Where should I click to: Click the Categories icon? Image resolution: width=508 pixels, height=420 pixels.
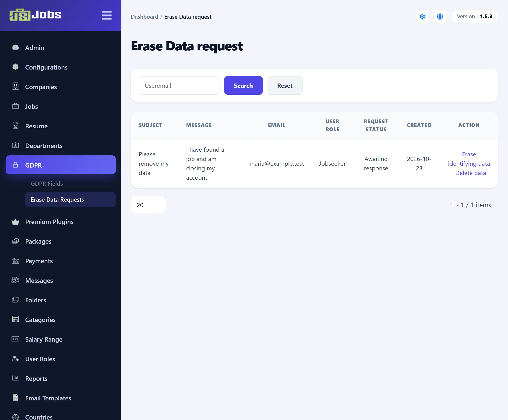click(x=15, y=319)
